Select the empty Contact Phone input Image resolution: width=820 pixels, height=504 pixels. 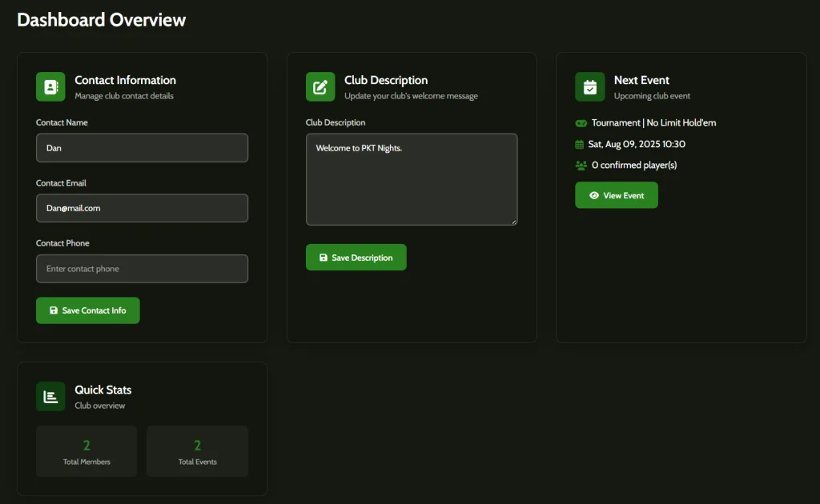(x=142, y=269)
